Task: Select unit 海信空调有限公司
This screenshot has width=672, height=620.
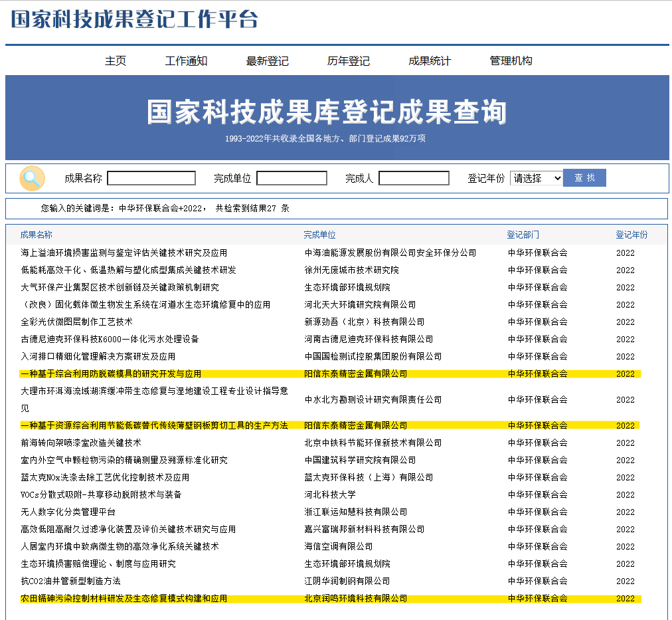Action: [339, 547]
